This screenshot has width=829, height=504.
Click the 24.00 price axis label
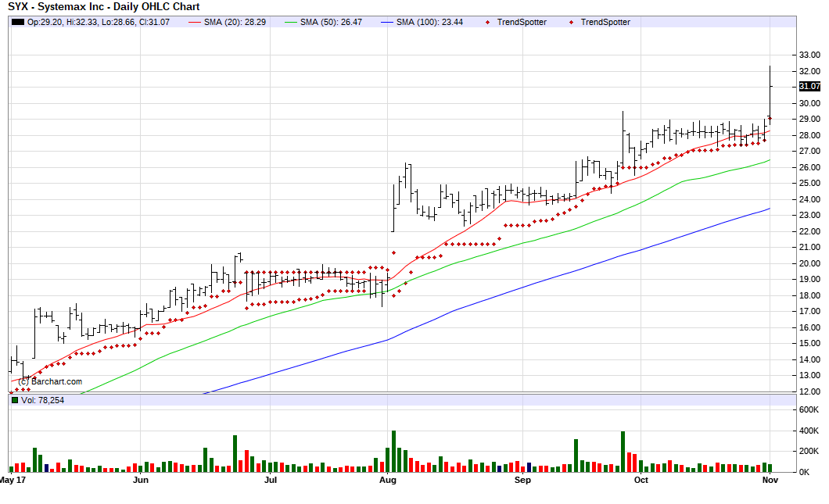click(x=809, y=199)
